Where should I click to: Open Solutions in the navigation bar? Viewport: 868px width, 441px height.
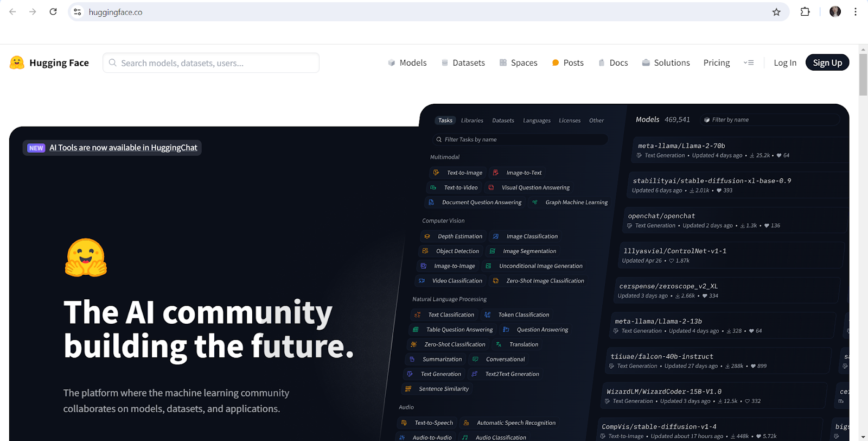666,63
